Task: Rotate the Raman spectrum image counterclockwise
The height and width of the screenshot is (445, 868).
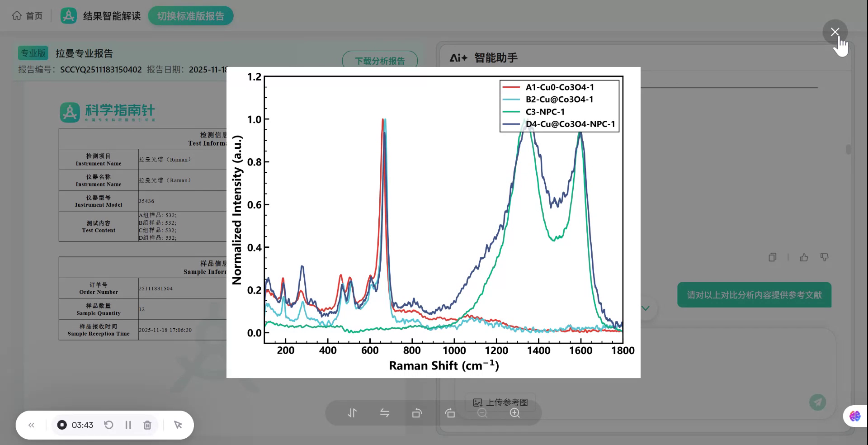Action: coord(417,413)
